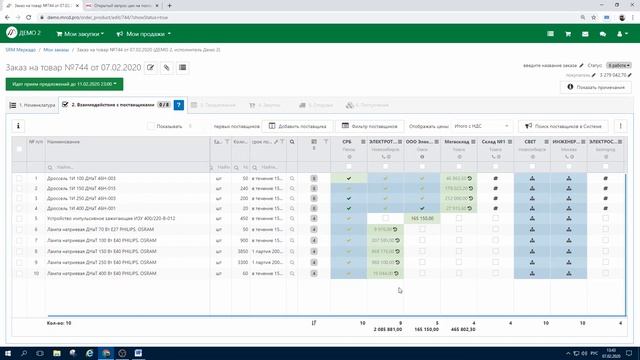Tick the row 1 Дроссель 100 checkbox

pos(19,178)
